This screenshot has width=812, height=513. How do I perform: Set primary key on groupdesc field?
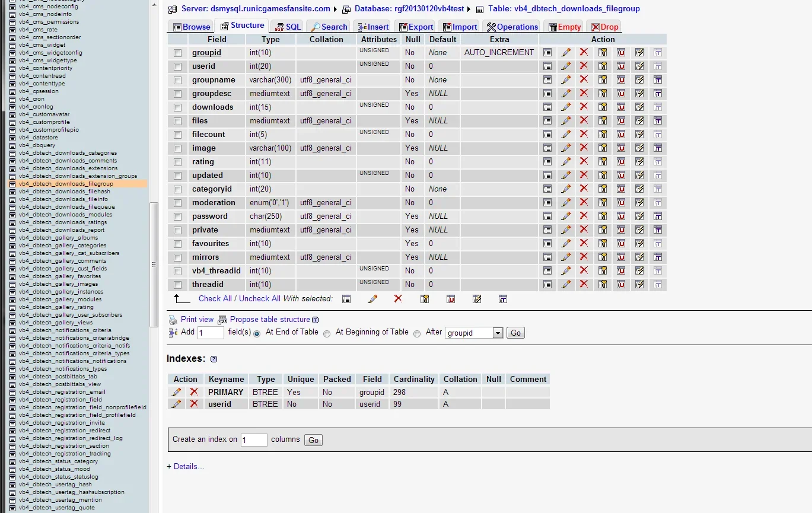coord(603,93)
